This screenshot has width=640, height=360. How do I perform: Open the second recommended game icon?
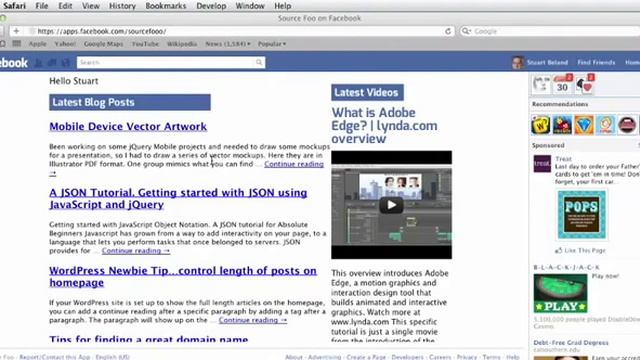[x=562, y=125]
